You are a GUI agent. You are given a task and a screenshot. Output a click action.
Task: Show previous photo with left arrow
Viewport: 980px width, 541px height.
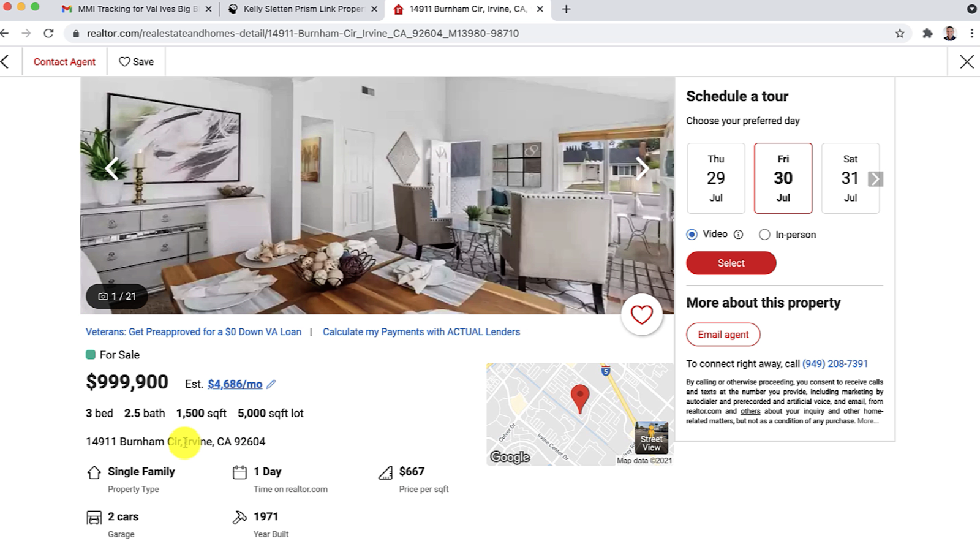pos(111,168)
